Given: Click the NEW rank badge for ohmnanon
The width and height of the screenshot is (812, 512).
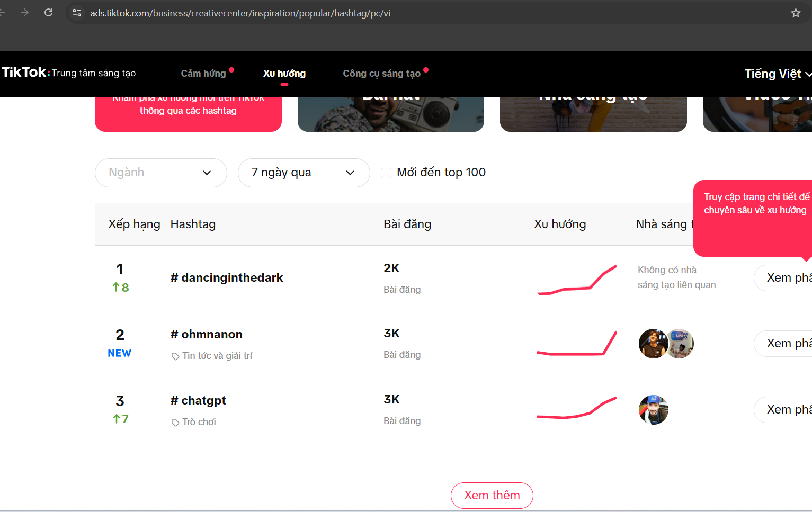Looking at the screenshot, I should (120, 353).
